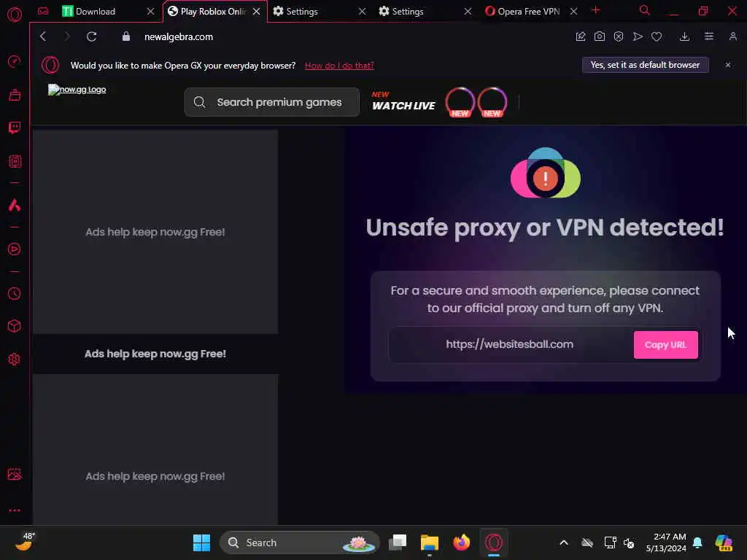Open GX Control speedometer in sidebar
747x560 pixels.
tap(15, 61)
